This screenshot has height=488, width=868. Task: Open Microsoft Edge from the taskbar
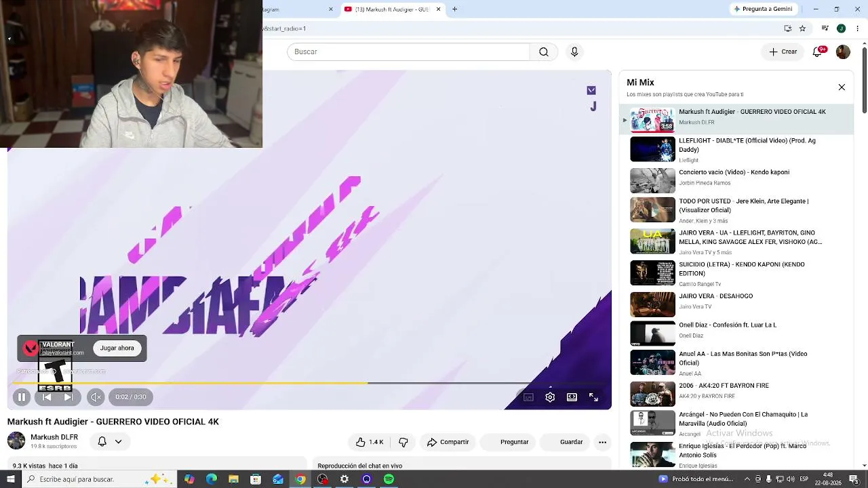(x=212, y=479)
